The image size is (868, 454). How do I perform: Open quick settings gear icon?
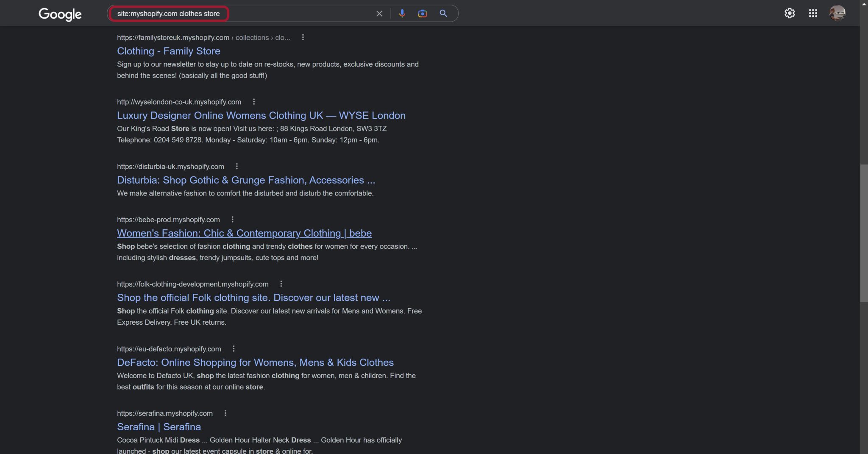pos(789,13)
